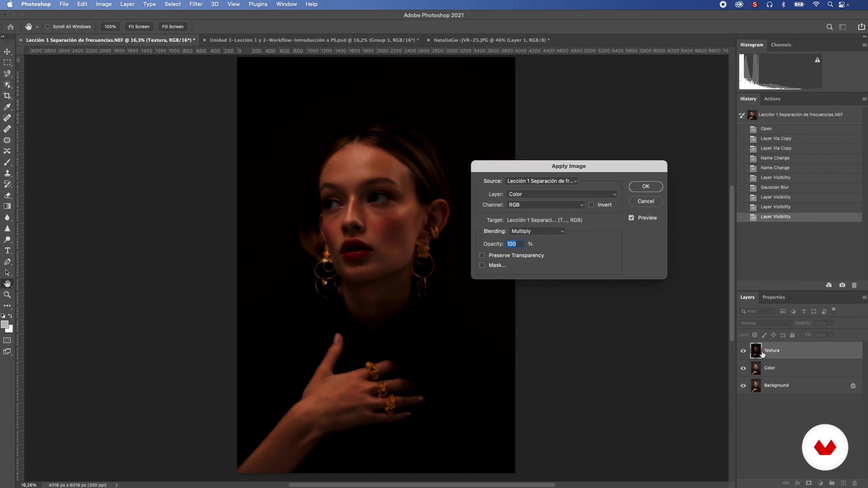Screen dimensions: 868x488
Task: Open the Share icon in options bar
Action: pos(862,27)
